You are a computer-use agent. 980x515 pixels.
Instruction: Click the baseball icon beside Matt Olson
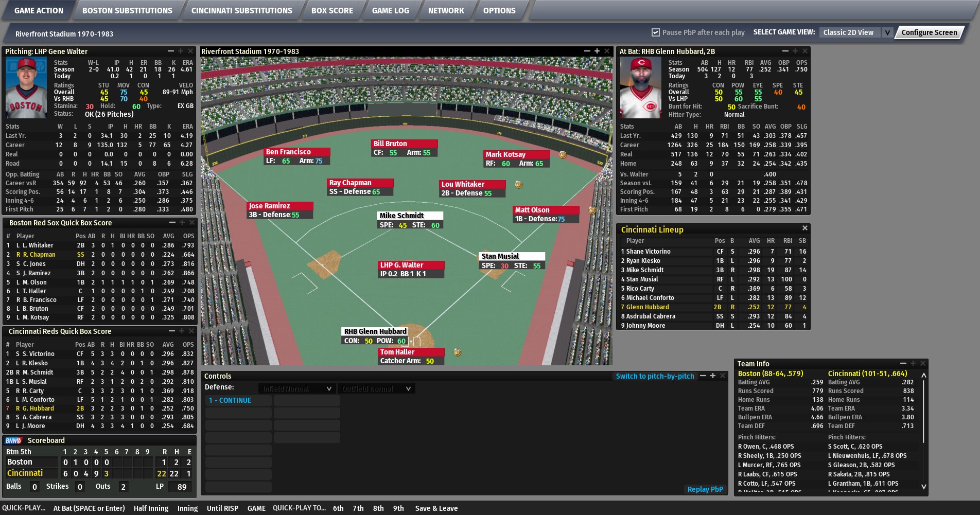(x=592, y=210)
